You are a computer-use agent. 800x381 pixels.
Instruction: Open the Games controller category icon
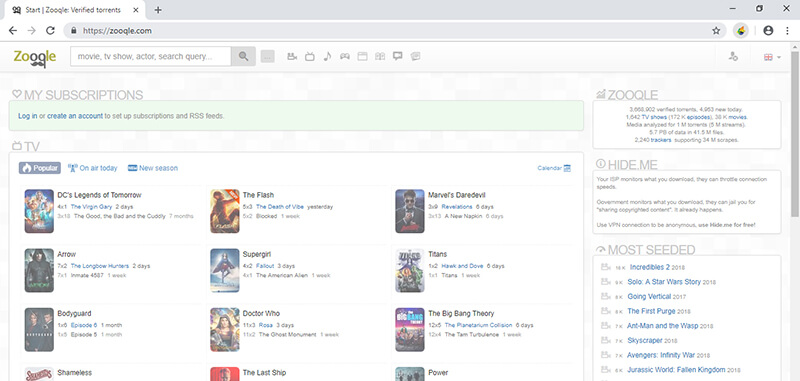click(x=345, y=57)
